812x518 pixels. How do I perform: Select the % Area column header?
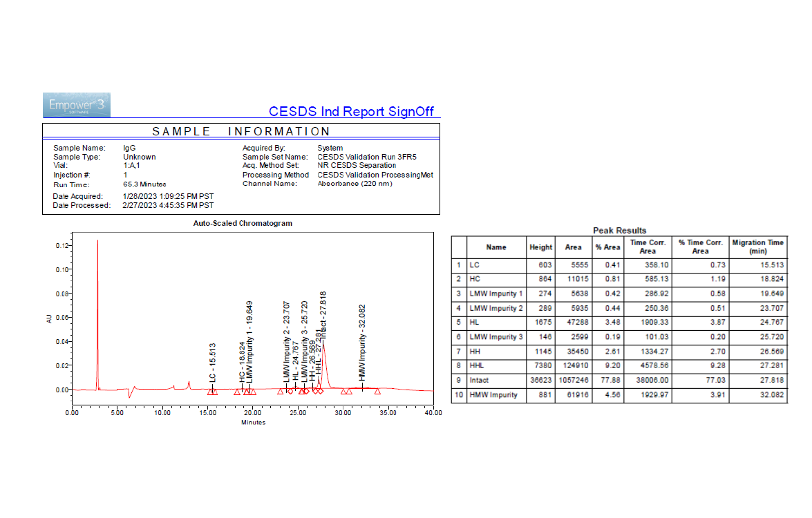(607, 247)
